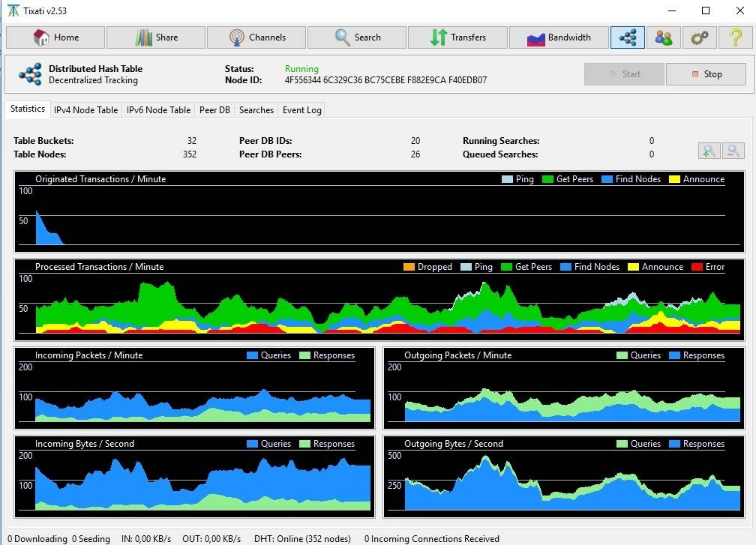Viewport: 756px width, 545px height.
Task: Open the help question mark icon
Action: click(x=735, y=37)
